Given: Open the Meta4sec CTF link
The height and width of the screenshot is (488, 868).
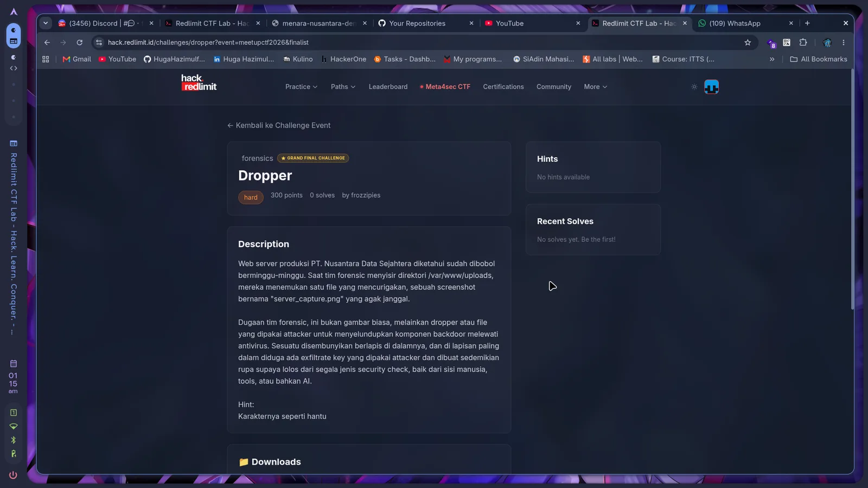Looking at the screenshot, I should pyautogui.click(x=445, y=87).
